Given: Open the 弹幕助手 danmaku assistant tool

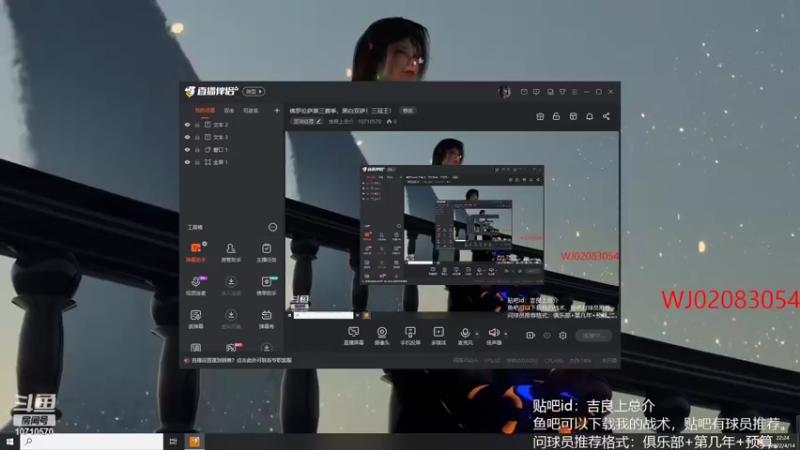Looking at the screenshot, I should pos(195,252).
